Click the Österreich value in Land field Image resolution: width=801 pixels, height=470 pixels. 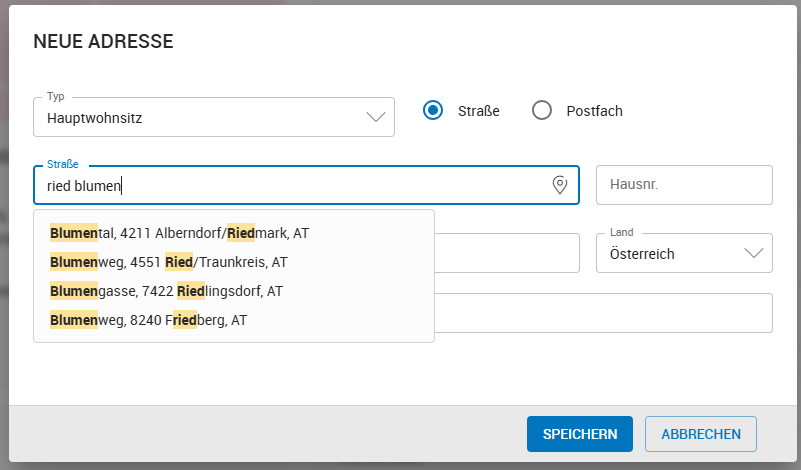tap(642, 255)
